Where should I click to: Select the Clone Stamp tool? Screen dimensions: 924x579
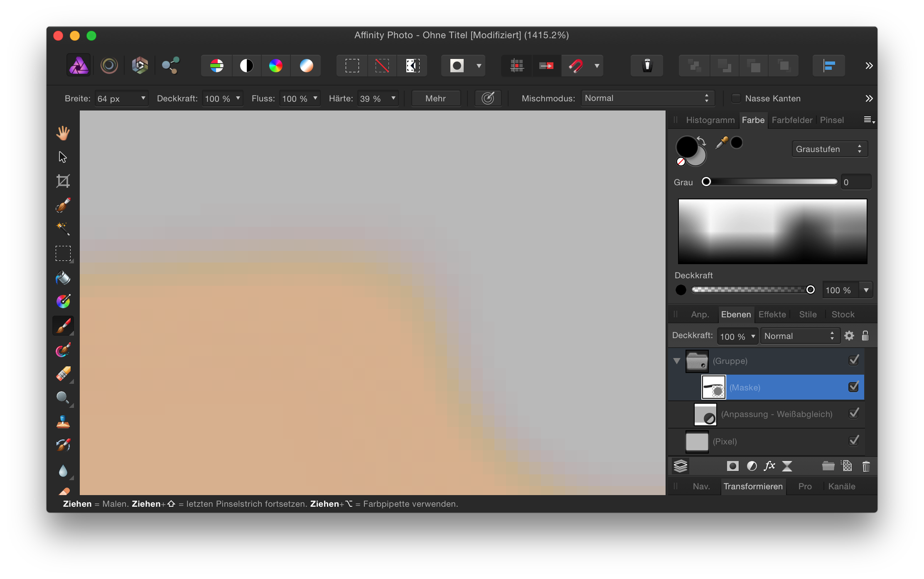[x=63, y=422]
